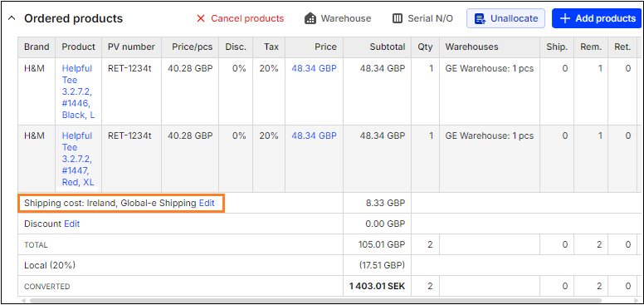Click the plus icon in Add products
This screenshot has width=644, height=305.
pyautogui.click(x=565, y=18)
